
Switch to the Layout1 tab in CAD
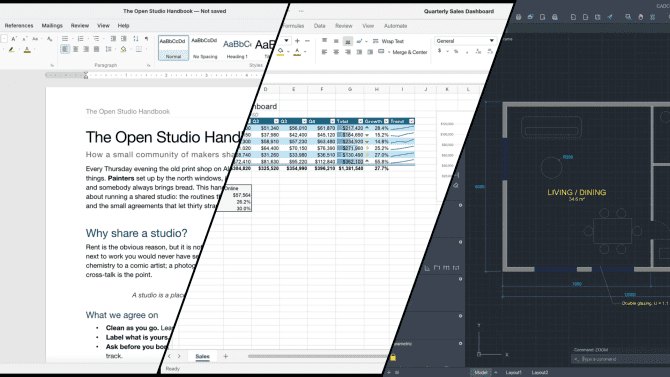coord(513,372)
